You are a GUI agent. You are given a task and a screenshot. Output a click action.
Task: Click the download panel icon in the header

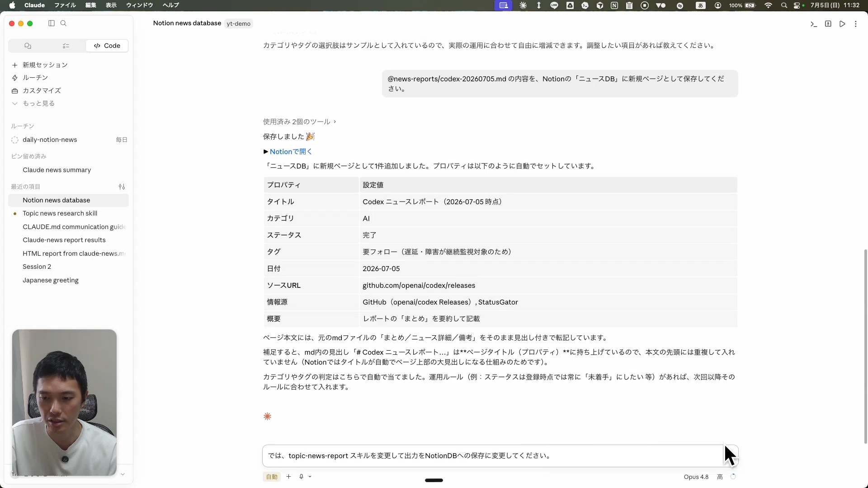click(828, 24)
